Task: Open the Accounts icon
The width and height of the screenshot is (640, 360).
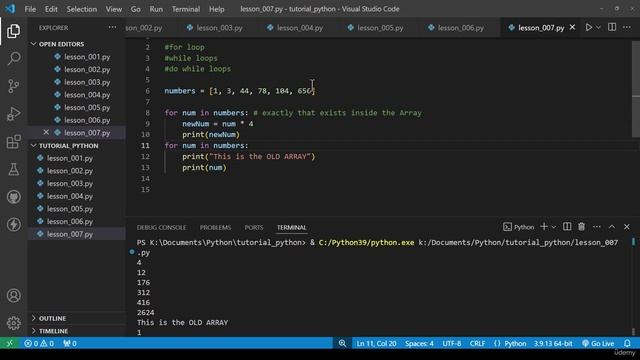Action: point(13,296)
